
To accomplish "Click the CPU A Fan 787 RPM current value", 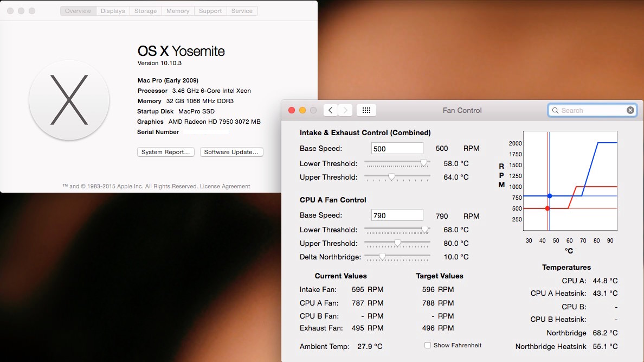I will tap(368, 303).
